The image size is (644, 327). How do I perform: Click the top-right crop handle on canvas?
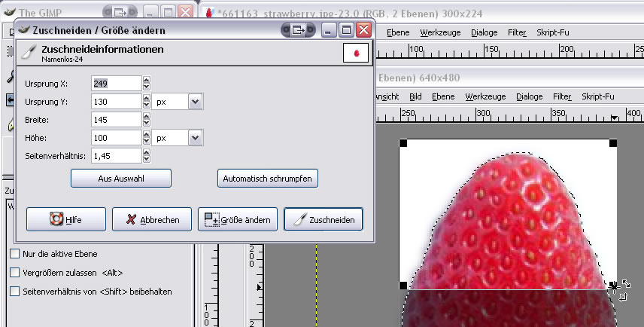[x=613, y=143]
